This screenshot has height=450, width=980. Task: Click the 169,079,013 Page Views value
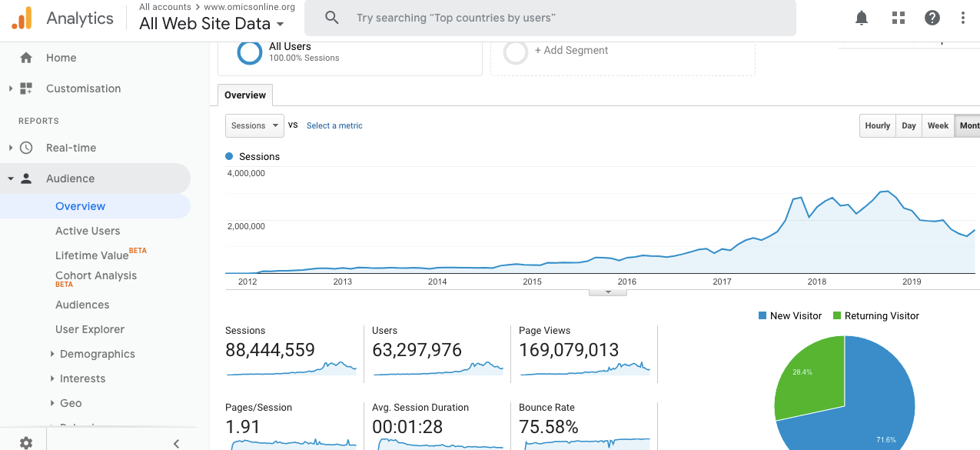click(569, 350)
